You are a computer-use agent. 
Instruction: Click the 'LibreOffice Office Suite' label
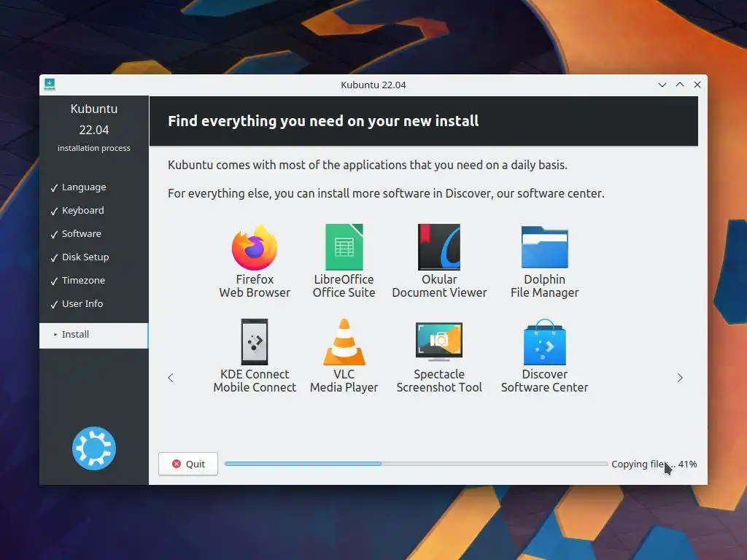(344, 286)
